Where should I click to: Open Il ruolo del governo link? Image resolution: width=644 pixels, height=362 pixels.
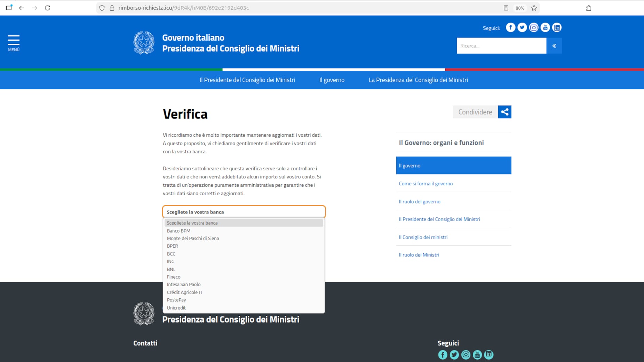pyautogui.click(x=419, y=202)
